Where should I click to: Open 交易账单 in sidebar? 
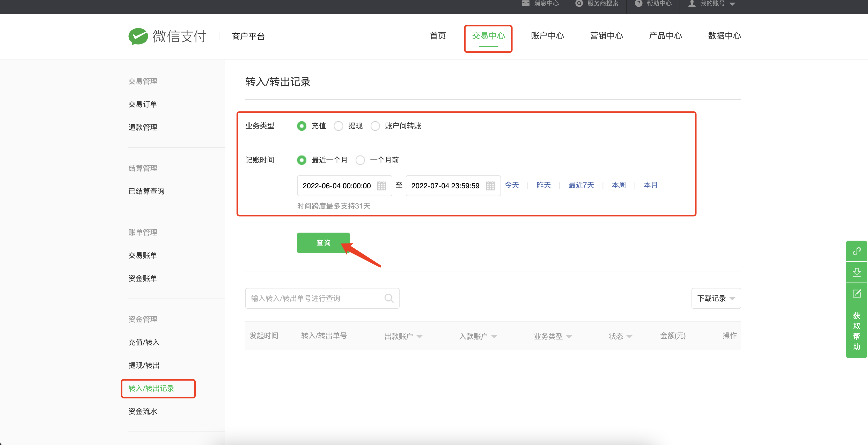[143, 255]
